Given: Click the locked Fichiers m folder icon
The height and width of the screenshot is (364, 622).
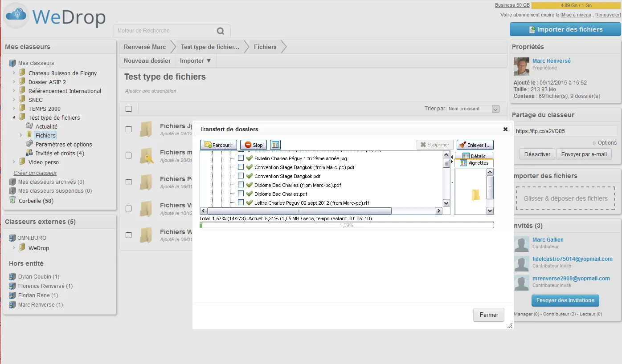Looking at the screenshot, I should pyautogui.click(x=147, y=156).
